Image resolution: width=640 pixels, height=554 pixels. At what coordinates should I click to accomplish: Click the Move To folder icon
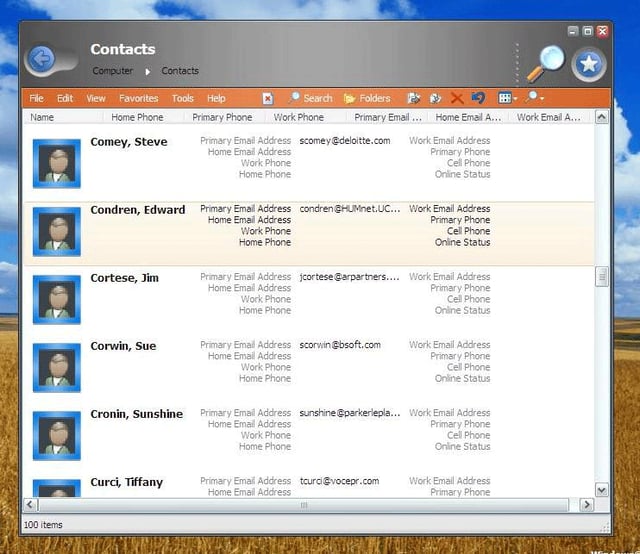[x=413, y=98]
